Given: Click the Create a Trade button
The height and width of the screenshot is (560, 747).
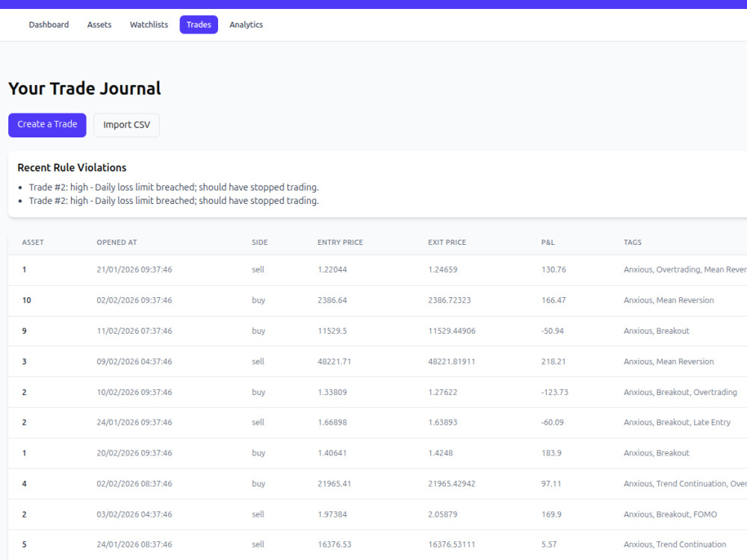Looking at the screenshot, I should point(47,125).
